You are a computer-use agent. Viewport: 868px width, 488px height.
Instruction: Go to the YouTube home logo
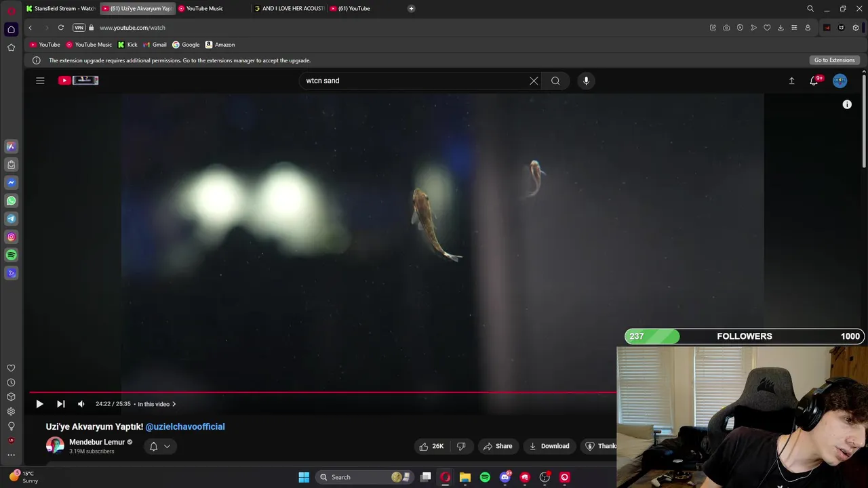(x=79, y=81)
